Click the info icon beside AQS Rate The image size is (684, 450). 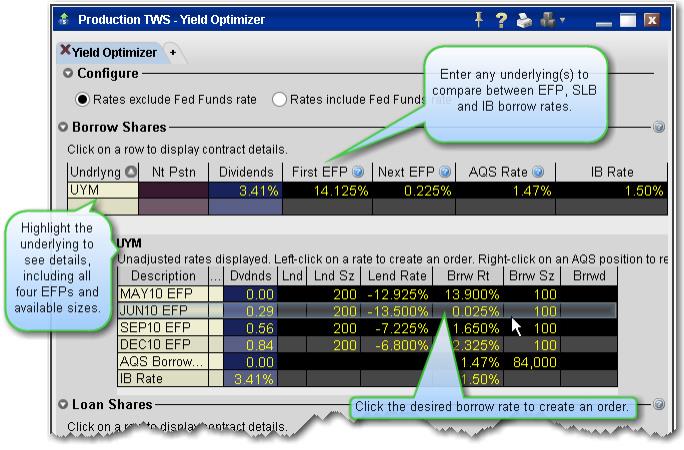click(x=538, y=172)
